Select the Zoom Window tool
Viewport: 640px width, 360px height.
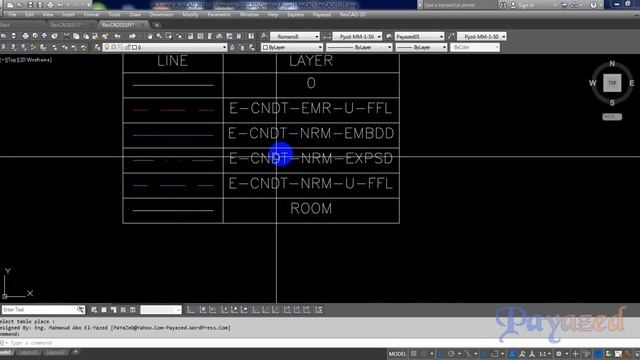coord(169,36)
